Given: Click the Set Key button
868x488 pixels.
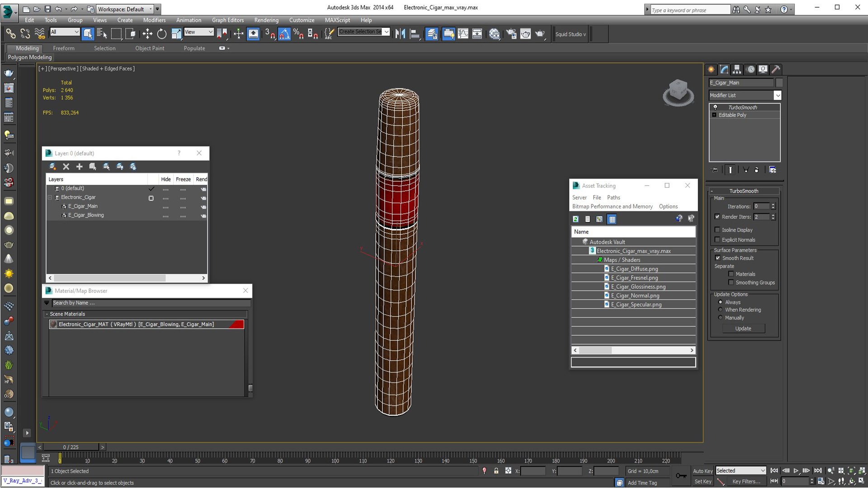Looking at the screenshot, I should point(703,482).
